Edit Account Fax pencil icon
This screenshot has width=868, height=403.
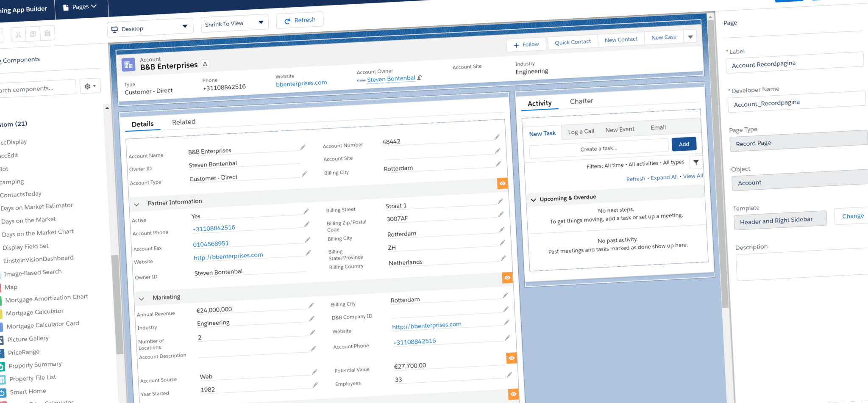pos(307,240)
